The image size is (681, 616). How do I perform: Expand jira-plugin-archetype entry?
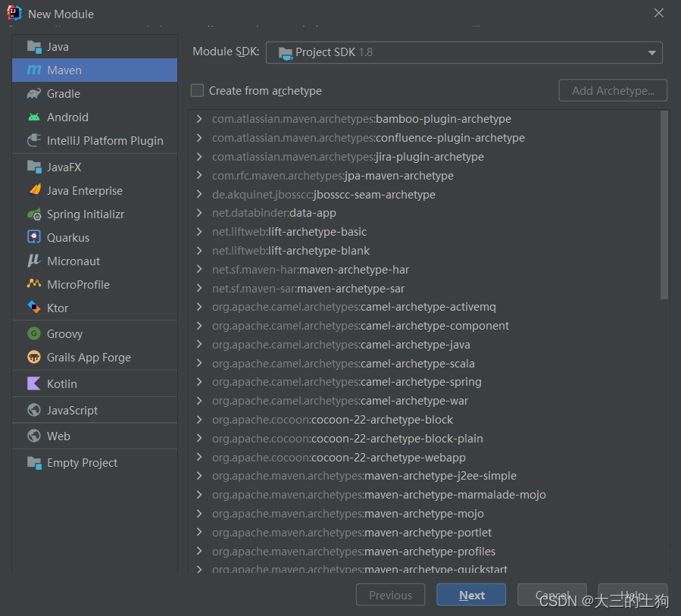(x=199, y=157)
